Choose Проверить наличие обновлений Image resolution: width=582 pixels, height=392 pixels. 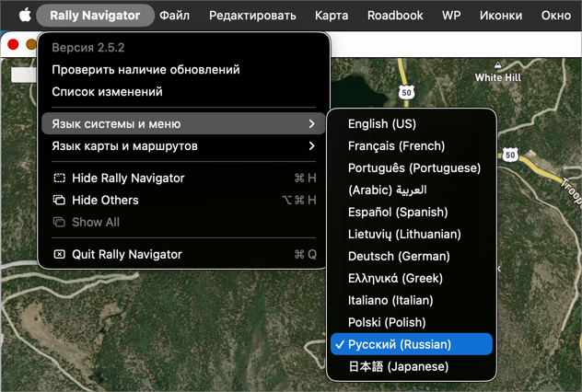[x=183, y=70]
